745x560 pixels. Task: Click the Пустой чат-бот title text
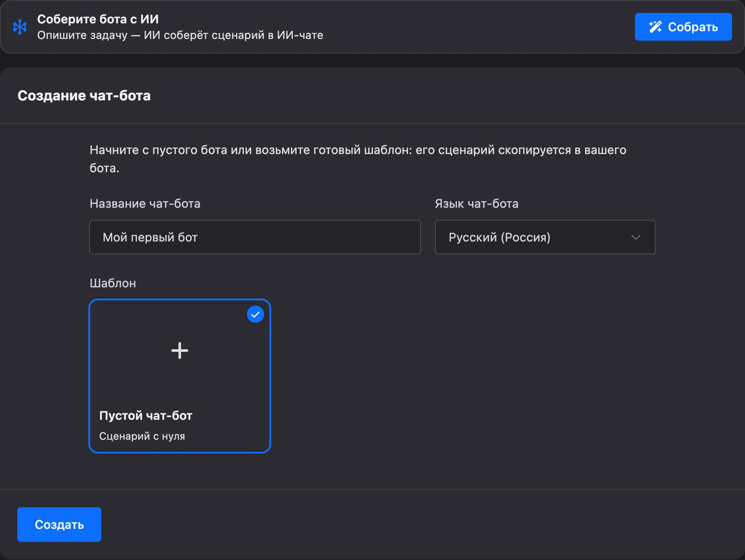tap(146, 415)
